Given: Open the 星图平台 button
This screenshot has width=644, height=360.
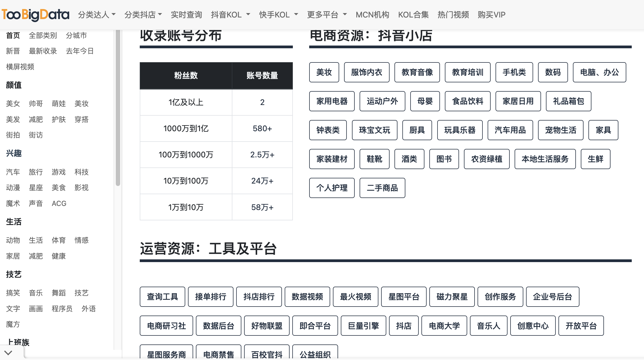Looking at the screenshot, I should pos(404,297).
